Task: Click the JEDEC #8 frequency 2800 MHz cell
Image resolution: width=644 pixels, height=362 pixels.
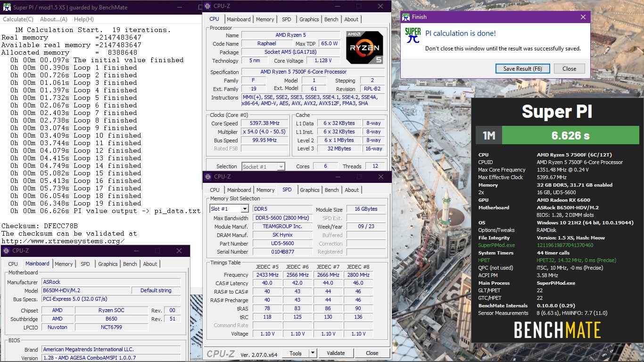Action: point(358,275)
